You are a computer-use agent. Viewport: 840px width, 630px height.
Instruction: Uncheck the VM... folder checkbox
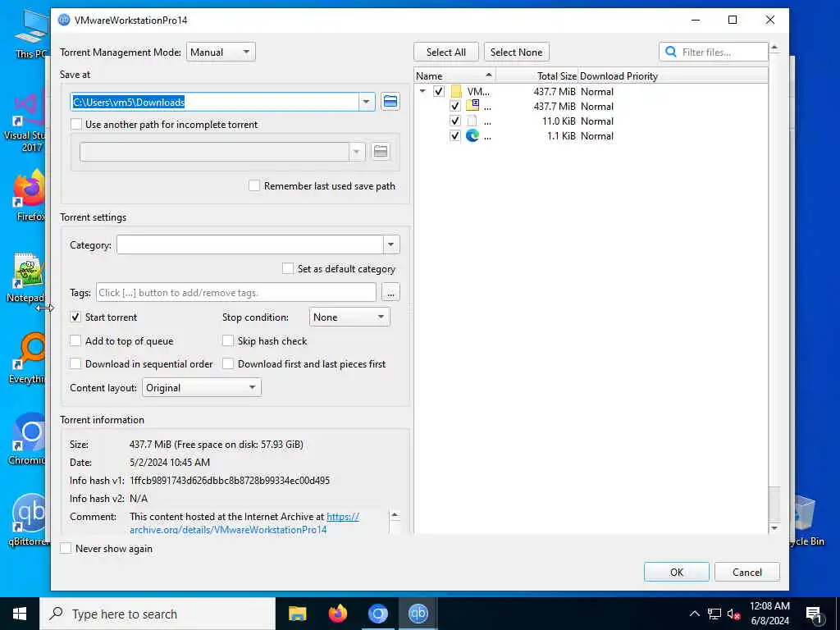(x=439, y=92)
